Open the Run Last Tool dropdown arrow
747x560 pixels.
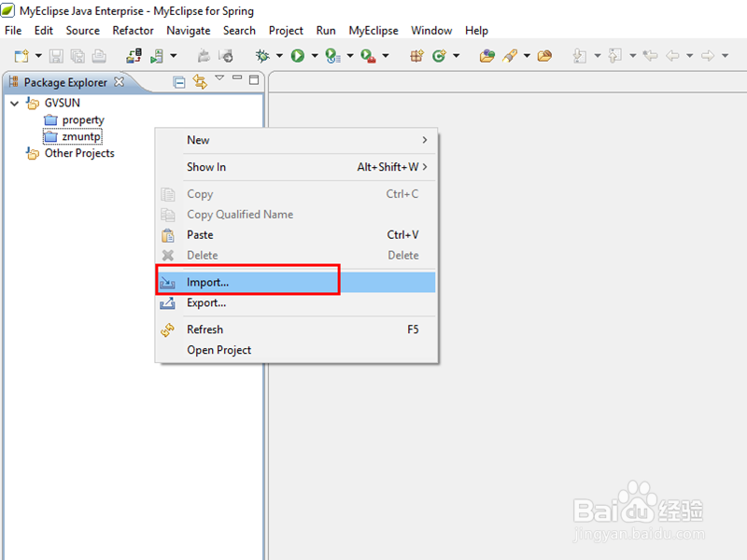350,56
